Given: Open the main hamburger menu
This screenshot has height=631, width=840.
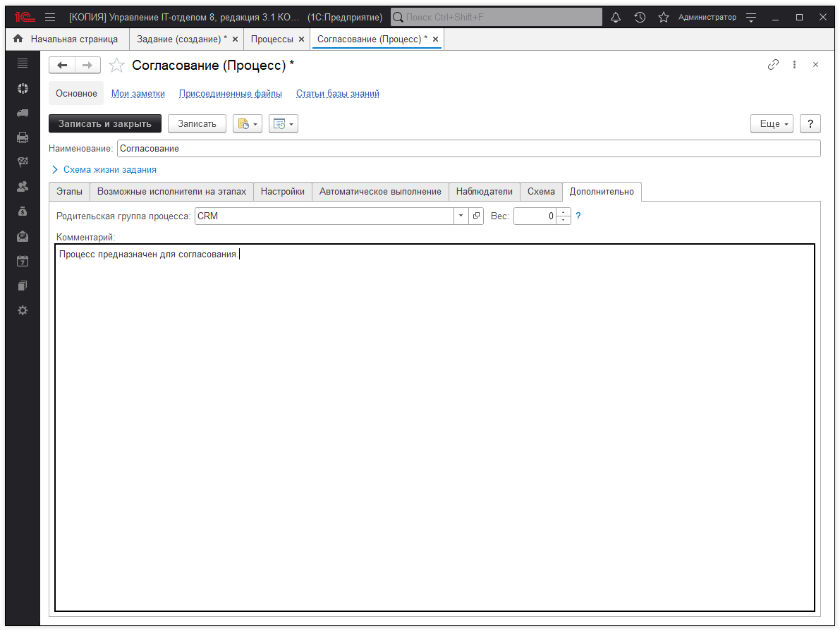Looking at the screenshot, I should tap(50, 17).
